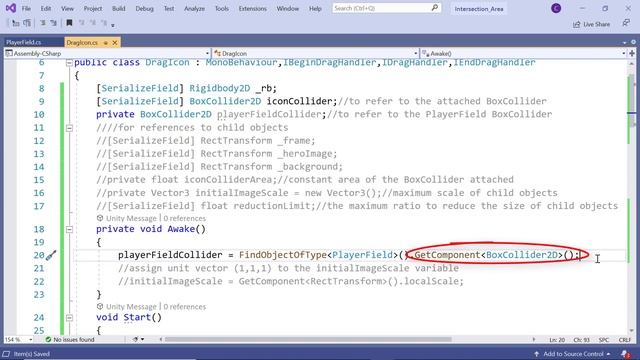640x360 pixels.
Task: Click the feedback icon beside Live Share
Action: pyautogui.click(x=626, y=23)
